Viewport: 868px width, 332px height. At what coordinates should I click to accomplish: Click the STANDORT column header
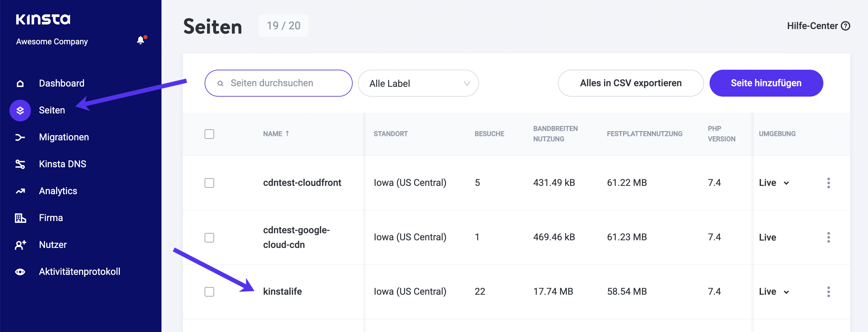pyautogui.click(x=391, y=134)
